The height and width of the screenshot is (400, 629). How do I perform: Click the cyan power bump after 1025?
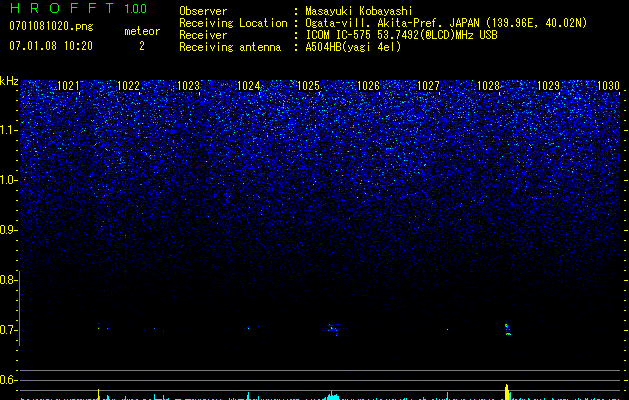click(x=332, y=396)
